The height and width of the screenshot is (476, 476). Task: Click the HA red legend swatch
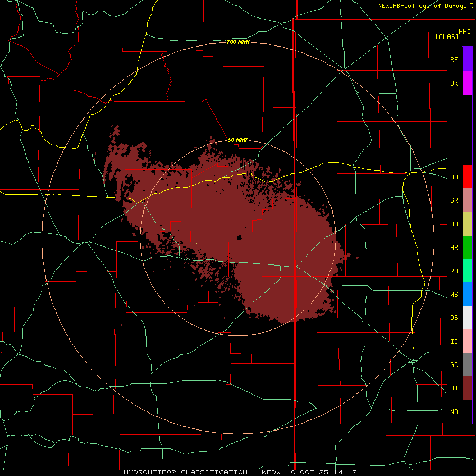point(467,177)
